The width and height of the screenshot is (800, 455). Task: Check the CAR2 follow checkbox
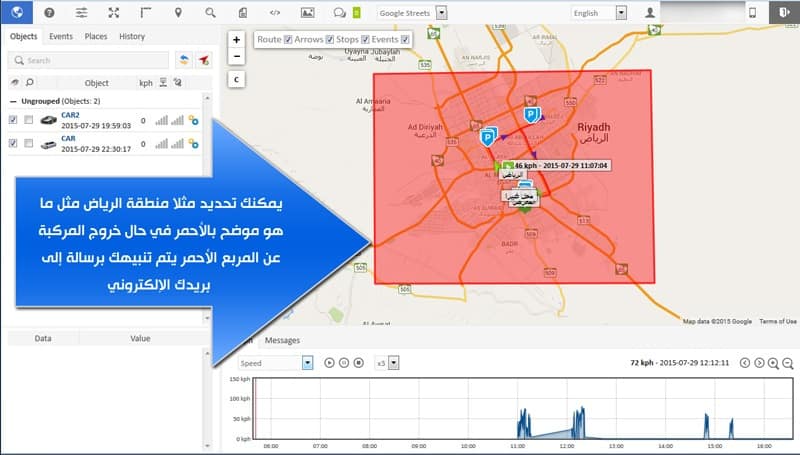29,120
